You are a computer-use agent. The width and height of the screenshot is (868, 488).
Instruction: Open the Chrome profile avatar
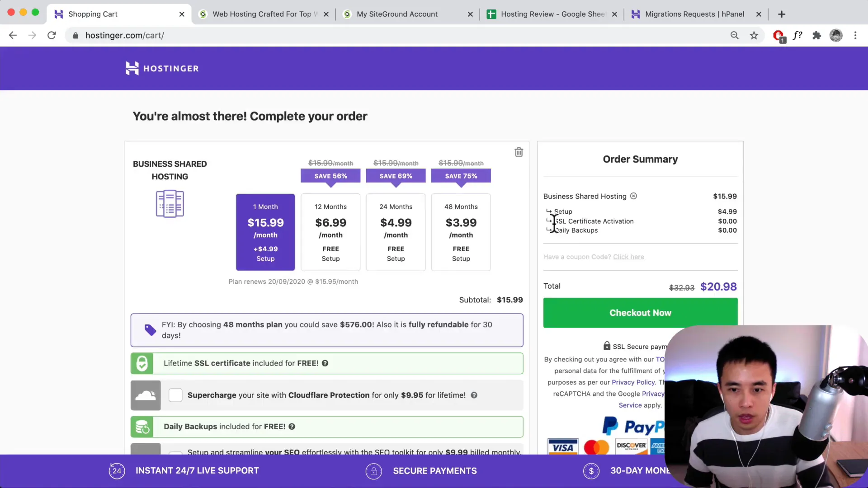(836, 35)
